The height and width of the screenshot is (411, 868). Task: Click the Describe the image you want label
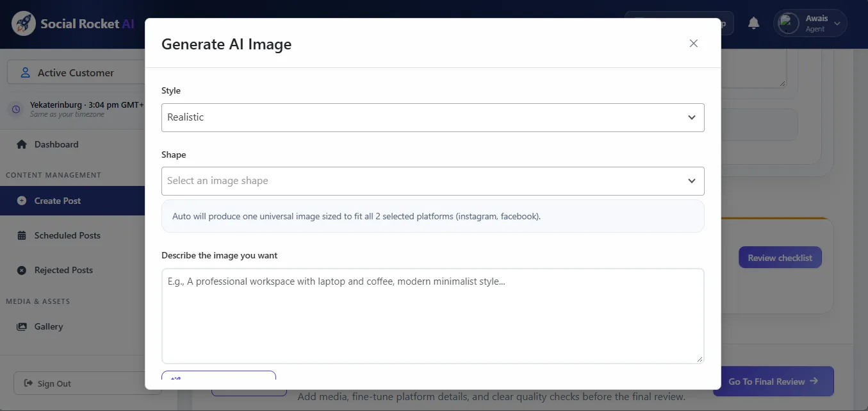pyautogui.click(x=219, y=255)
